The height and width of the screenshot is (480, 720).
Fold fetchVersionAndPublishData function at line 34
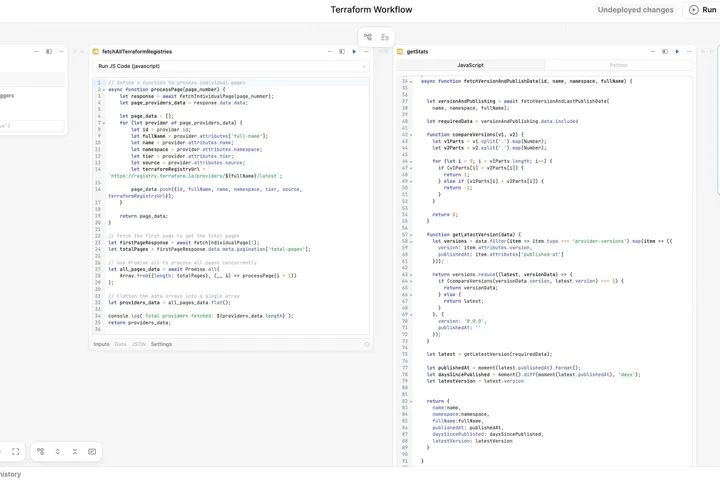click(411, 81)
